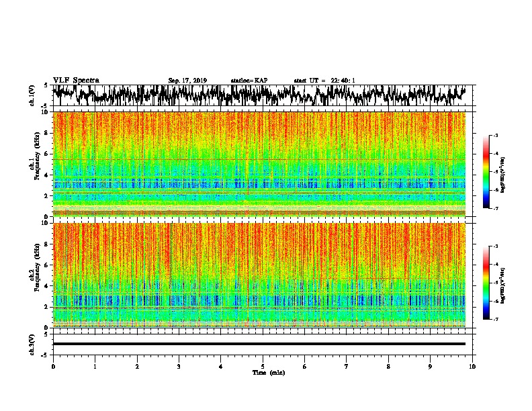
Task: Click the 'ch.1(V)' axis label
Action: pyautogui.click(x=32, y=95)
